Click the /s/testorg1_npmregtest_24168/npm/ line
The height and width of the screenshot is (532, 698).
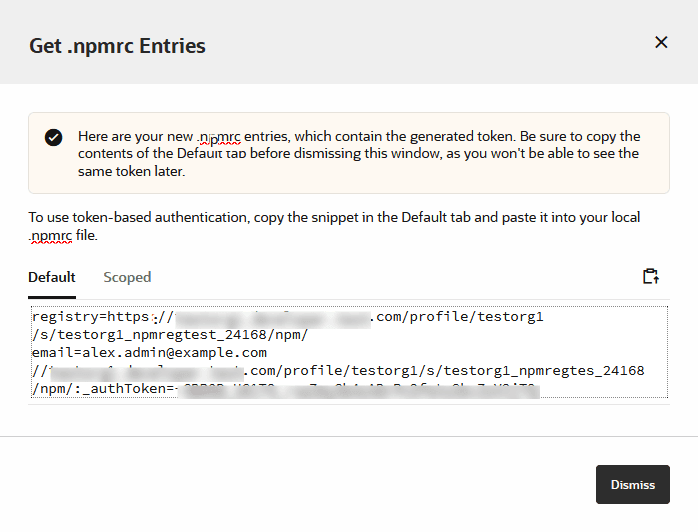170,335
